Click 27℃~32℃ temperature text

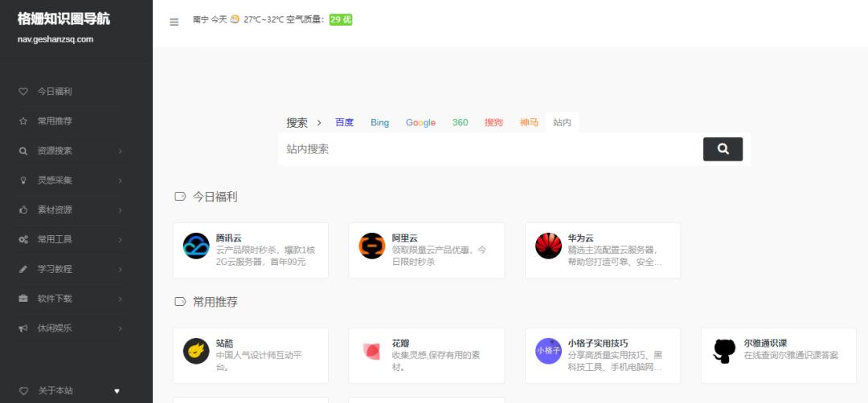[264, 19]
